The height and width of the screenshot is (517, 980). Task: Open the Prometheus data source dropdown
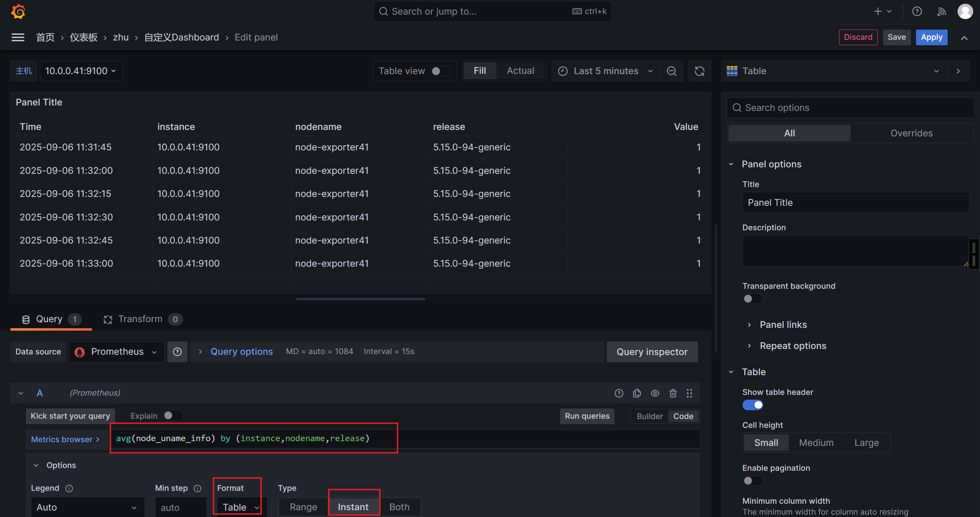(x=117, y=352)
